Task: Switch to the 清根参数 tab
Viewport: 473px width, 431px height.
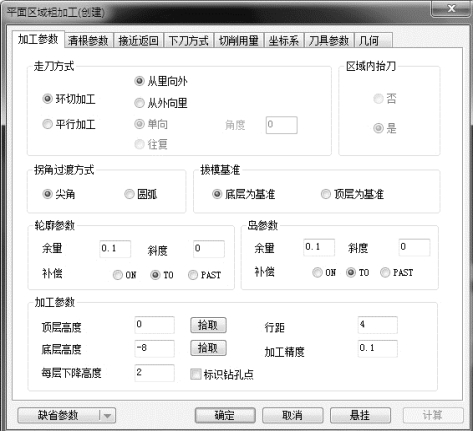Action: tap(88, 41)
